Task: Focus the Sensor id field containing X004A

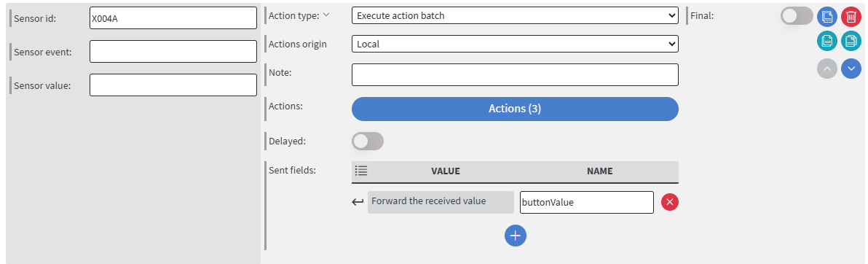Action: click(x=173, y=18)
